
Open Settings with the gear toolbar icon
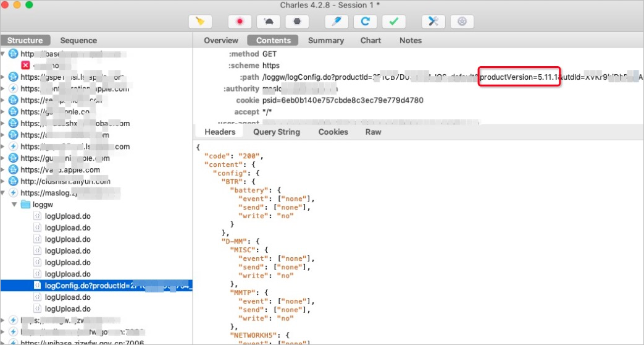click(x=462, y=22)
